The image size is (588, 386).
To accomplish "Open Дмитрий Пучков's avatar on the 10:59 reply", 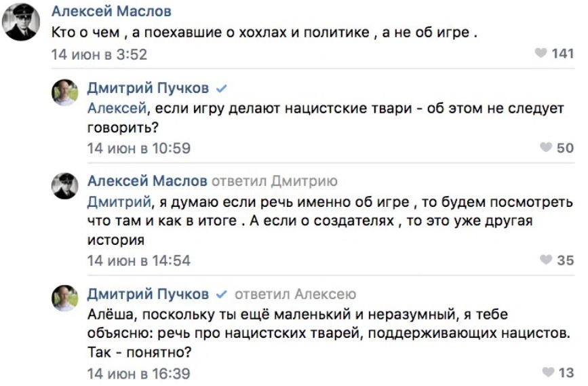I will (65, 92).
